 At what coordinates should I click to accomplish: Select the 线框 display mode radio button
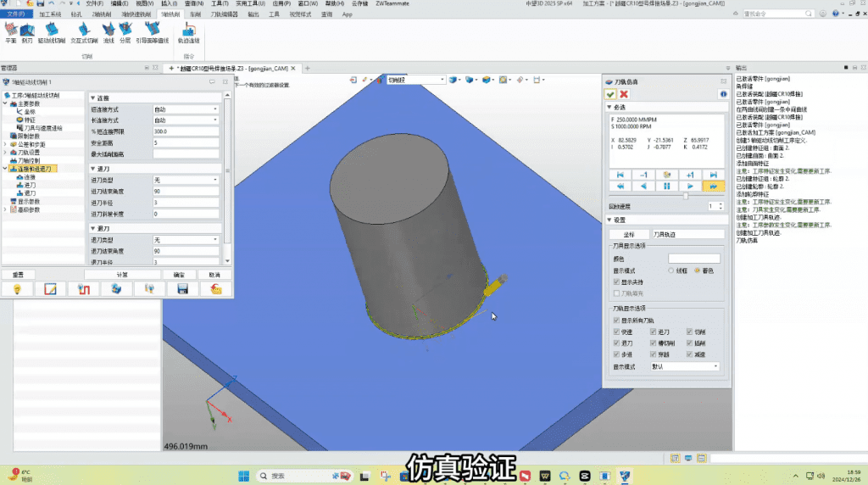click(671, 270)
